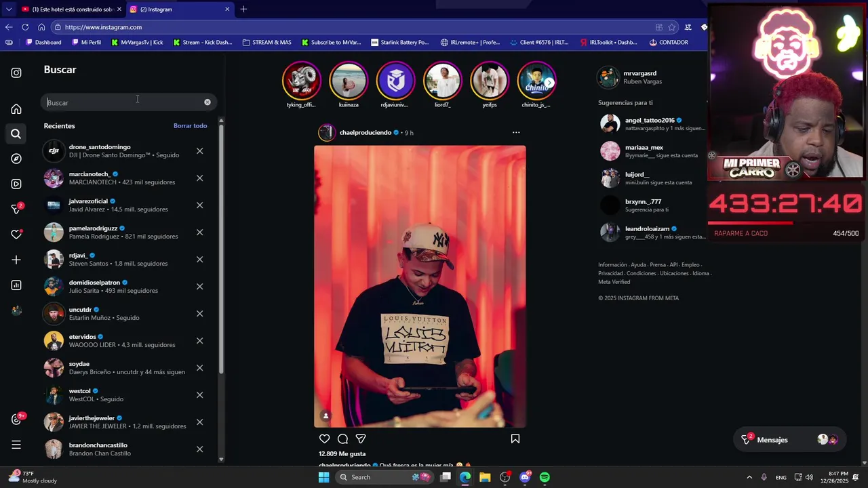Remove marcianotech_ from recent searches
This screenshot has width=868, height=488.
coord(199,178)
